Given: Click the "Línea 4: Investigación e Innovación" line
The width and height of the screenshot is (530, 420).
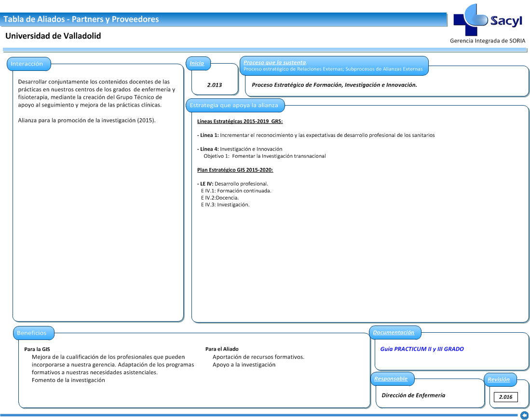Looking at the screenshot, I should 240,149.
